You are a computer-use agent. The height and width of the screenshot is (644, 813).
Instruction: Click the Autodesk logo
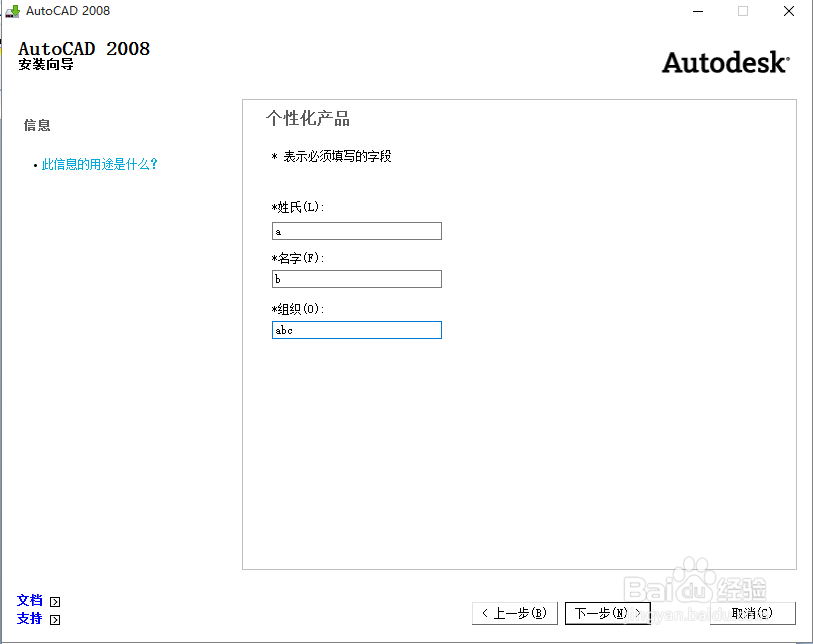click(725, 62)
